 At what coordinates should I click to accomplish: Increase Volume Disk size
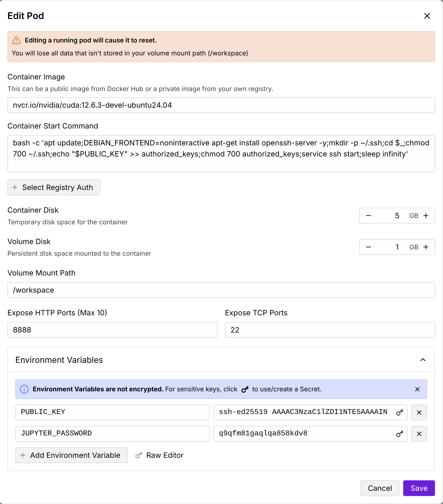pos(426,247)
